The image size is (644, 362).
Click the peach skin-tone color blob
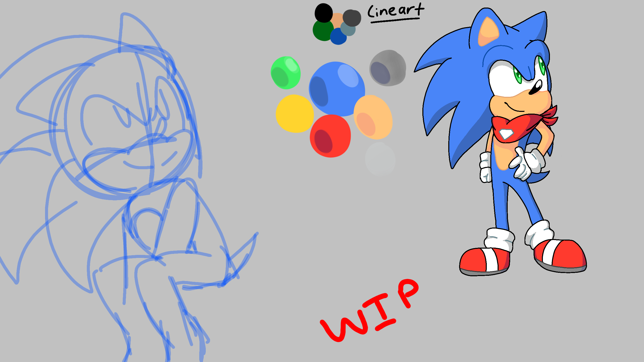pos(373,117)
